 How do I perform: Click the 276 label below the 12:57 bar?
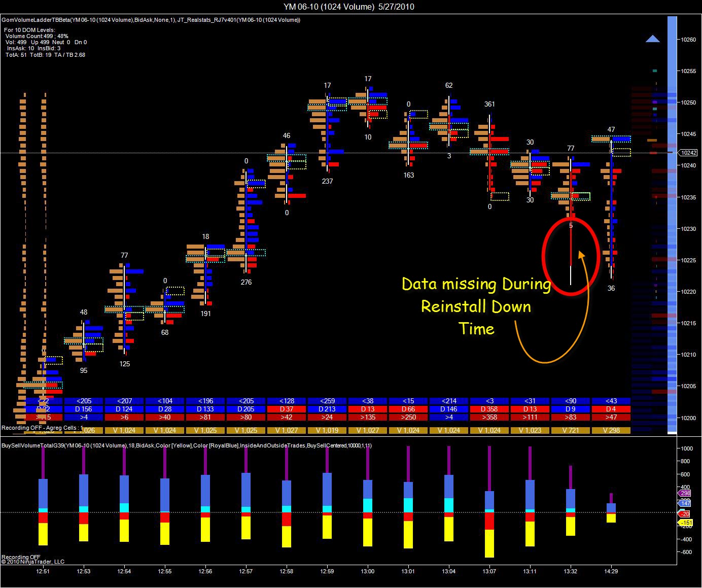pos(246,282)
